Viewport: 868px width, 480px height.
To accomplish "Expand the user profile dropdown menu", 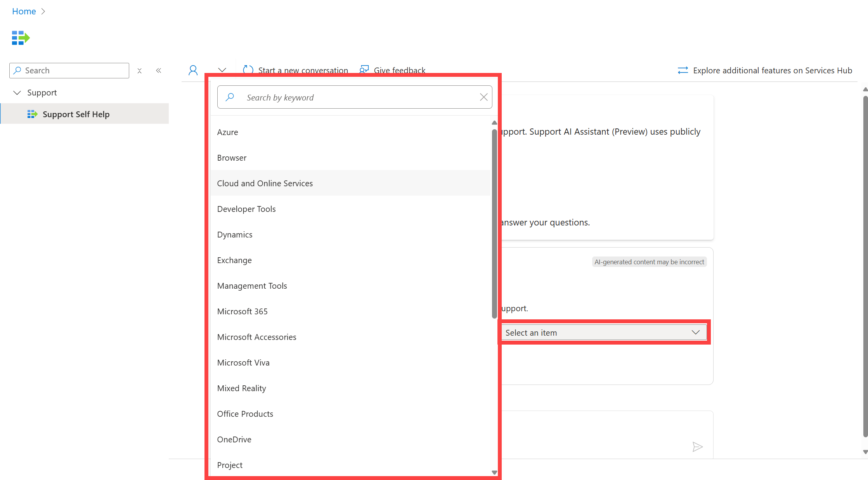I will click(x=221, y=70).
